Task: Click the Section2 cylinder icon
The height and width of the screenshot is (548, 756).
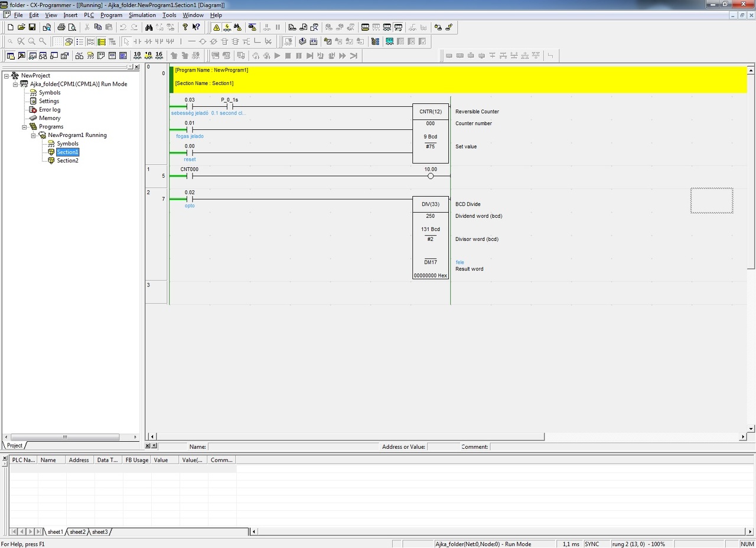Action: [51, 161]
